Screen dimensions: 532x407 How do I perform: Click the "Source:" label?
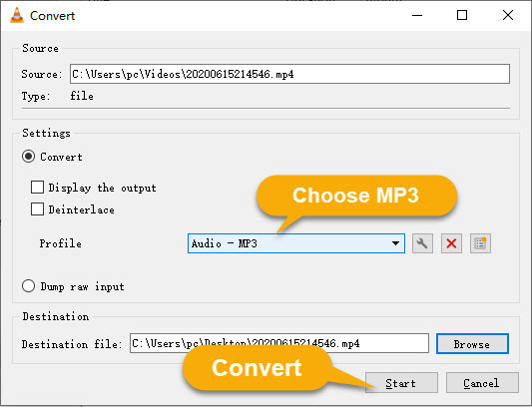[42, 74]
